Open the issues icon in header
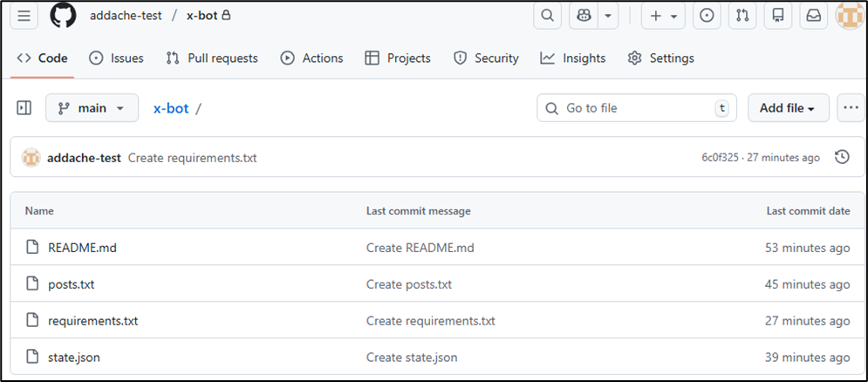The height and width of the screenshot is (382, 868). (x=707, y=16)
